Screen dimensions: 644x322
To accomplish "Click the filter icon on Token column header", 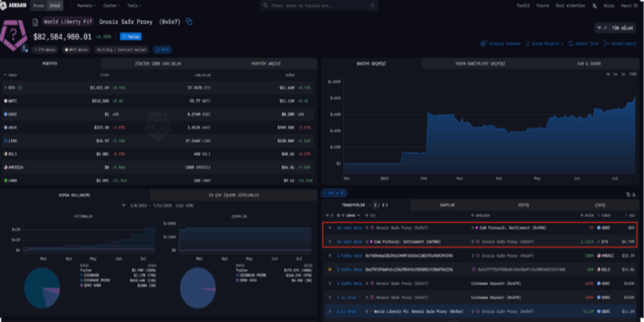I will 5,75.
